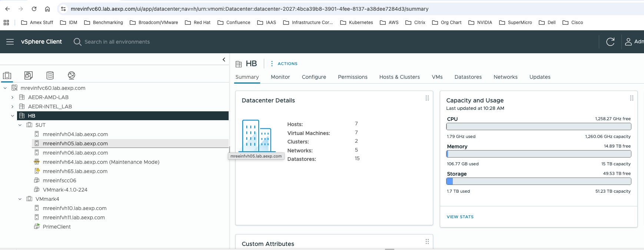
Task: Open the Hosts & Clusters tab
Action: [x=399, y=77]
